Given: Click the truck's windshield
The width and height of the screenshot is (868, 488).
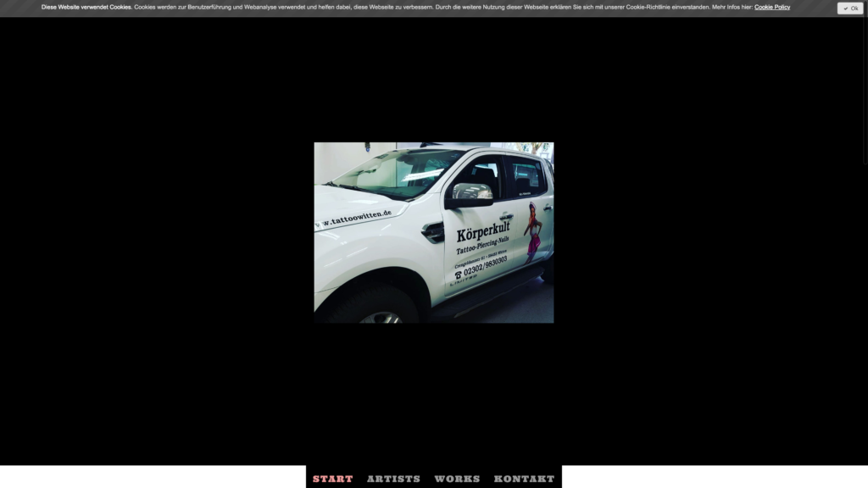Looking at the screenshot, I should [397, 174].
